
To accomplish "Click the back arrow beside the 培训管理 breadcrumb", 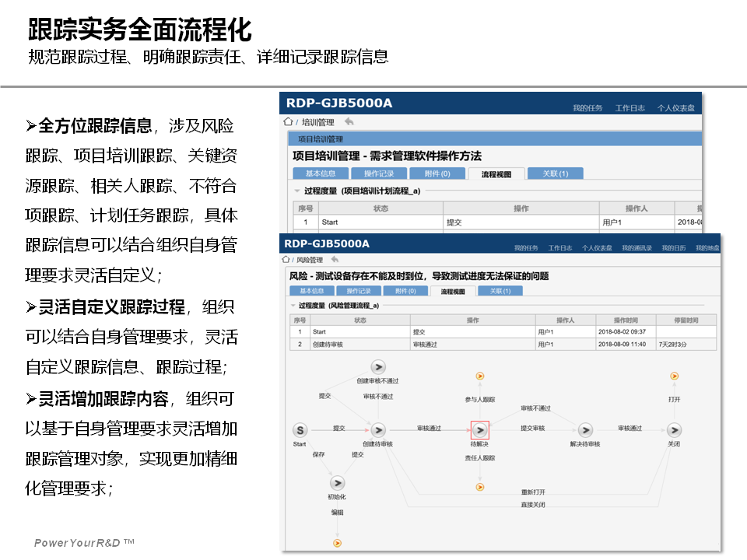I will [x=349, y=121].
